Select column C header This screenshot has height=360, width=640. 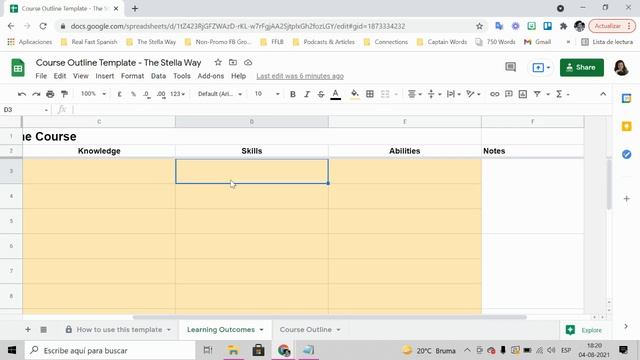click(x=99, y=122)
